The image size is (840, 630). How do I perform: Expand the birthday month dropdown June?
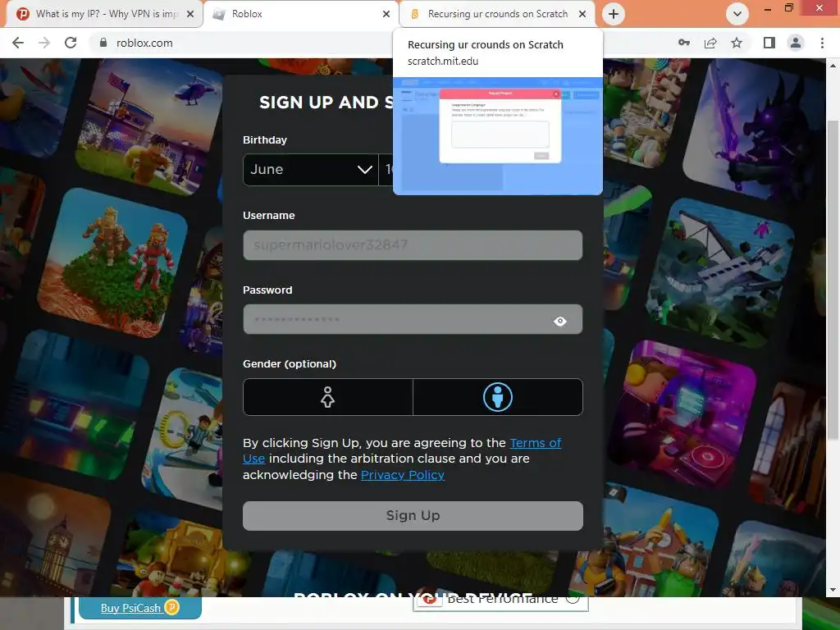311,170
